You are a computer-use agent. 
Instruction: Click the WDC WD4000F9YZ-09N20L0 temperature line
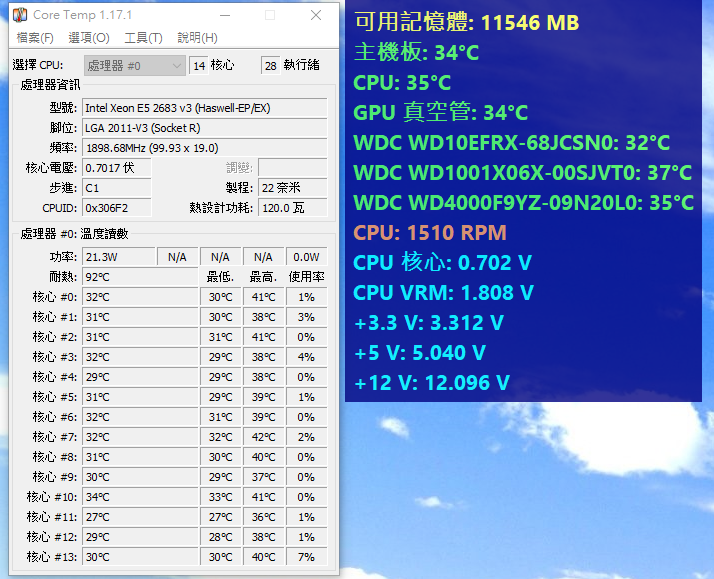pyautogui.click(x=524, y=203)
